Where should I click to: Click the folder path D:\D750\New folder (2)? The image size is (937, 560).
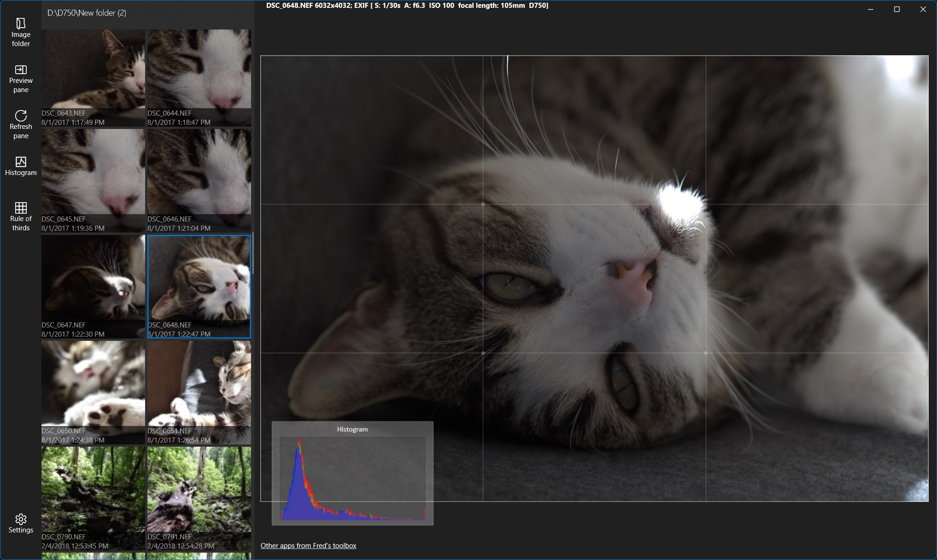click(x=87, y=13)
